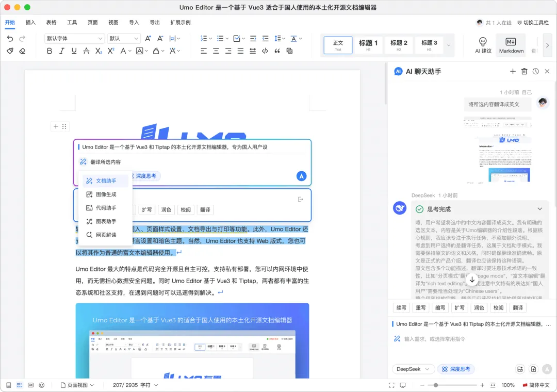The width and height of the screenshot is (557, 392).
Task: Click chat input 输入需求 field
Action: pyautogui.click(x=471, y=339)
